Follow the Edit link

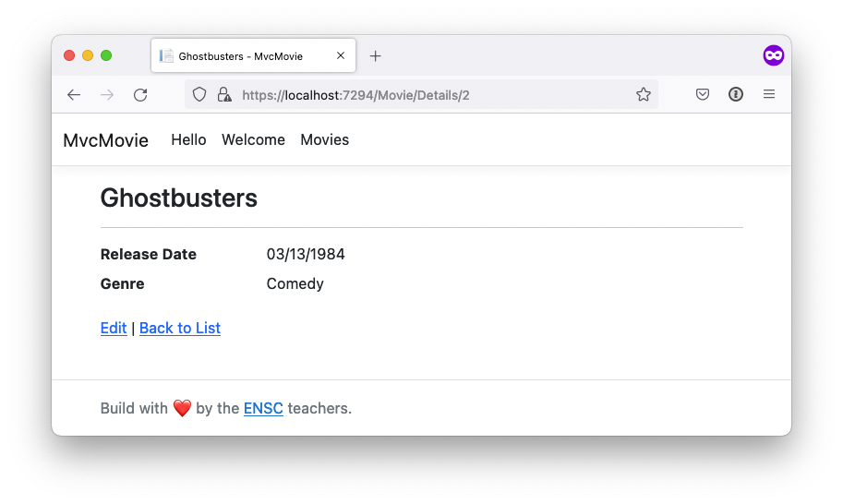click(x=114, y=328)
